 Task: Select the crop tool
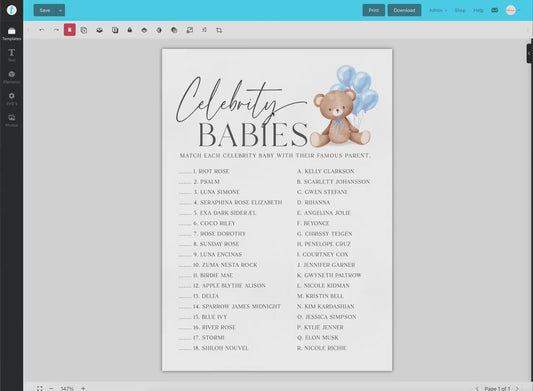[219, 30]
